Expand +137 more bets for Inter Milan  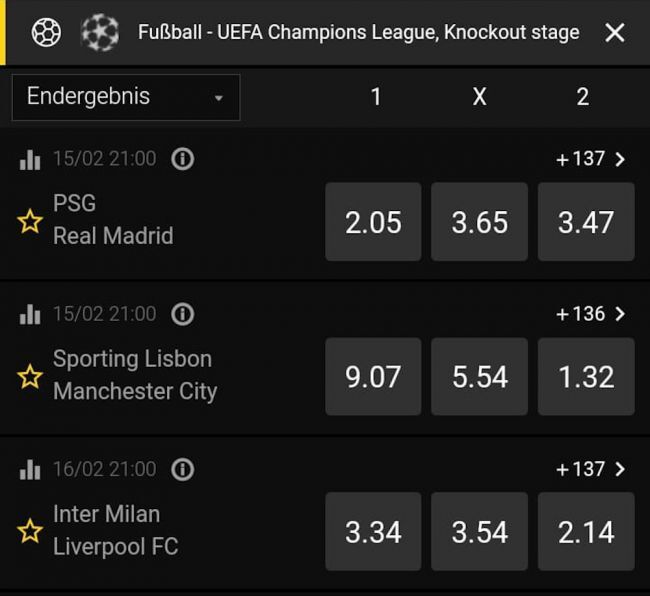[x=591, y=469]
